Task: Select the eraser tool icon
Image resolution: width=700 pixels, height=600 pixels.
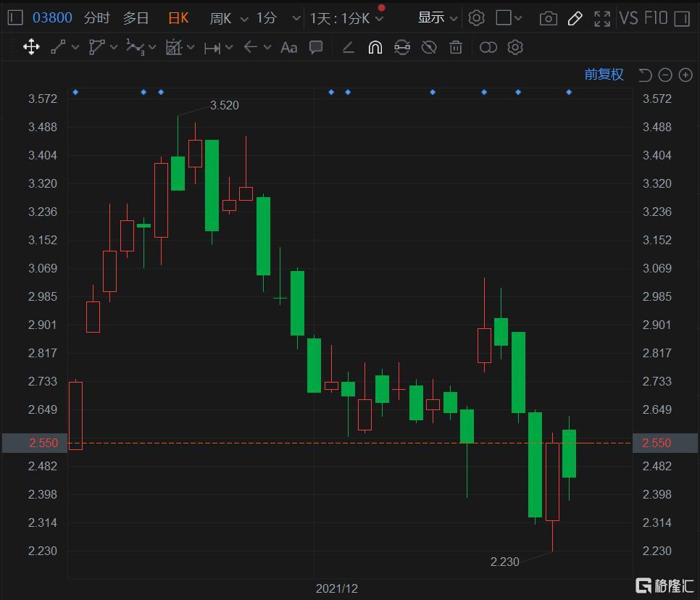Action: pyautogui.click(x=348, y=48)
